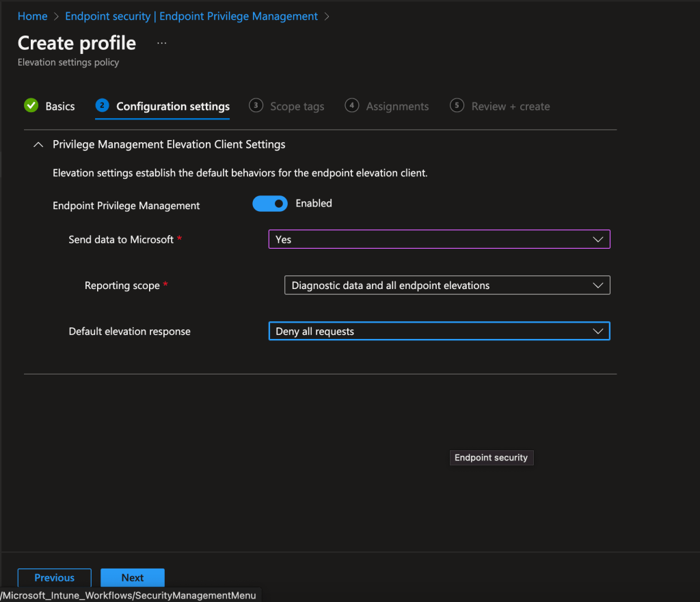Disable the Endpoint Privilege Management toggle
Image resolution: width=700 pixels, height=602 pixels.
(269, 204)
